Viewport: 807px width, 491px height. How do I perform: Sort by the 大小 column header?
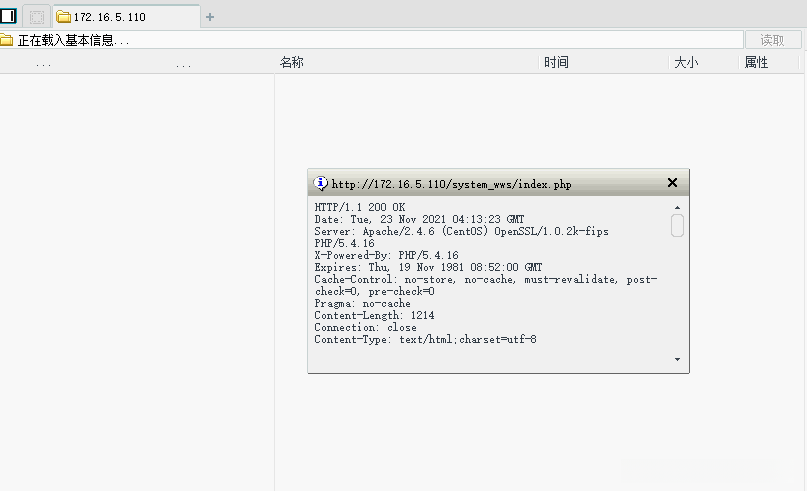[x=686, y=62]
